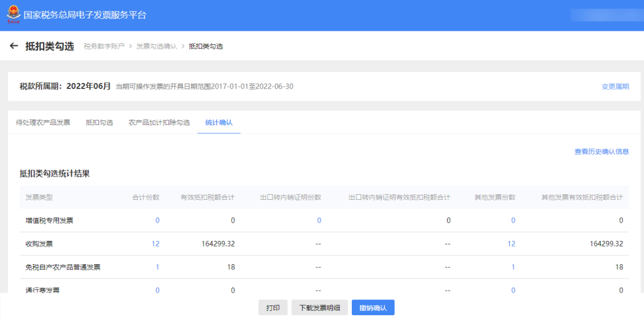
Task: Switch to 待处理农产品发票 tab
Action: point(43,122)
